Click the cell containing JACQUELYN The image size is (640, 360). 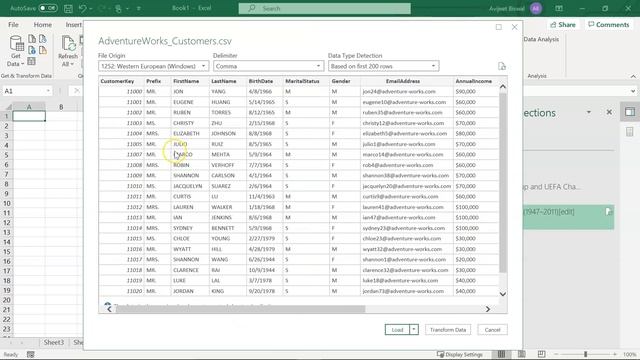point(188,186)
